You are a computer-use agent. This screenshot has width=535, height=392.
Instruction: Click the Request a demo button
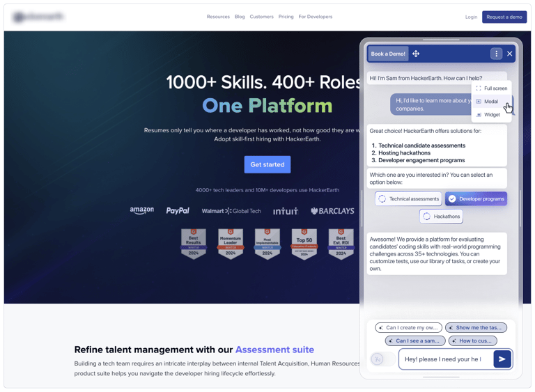(504, 17)
